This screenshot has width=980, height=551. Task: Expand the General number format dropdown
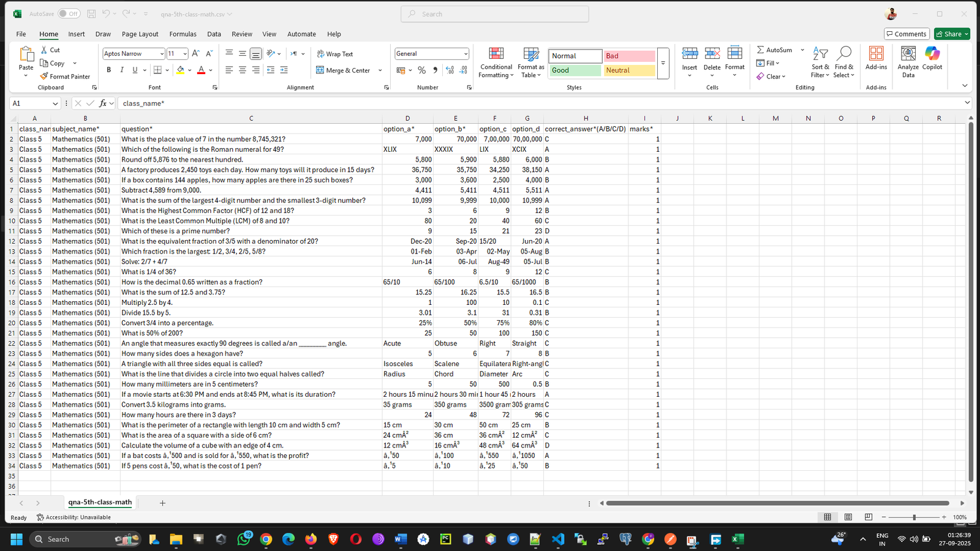[466, 54]
